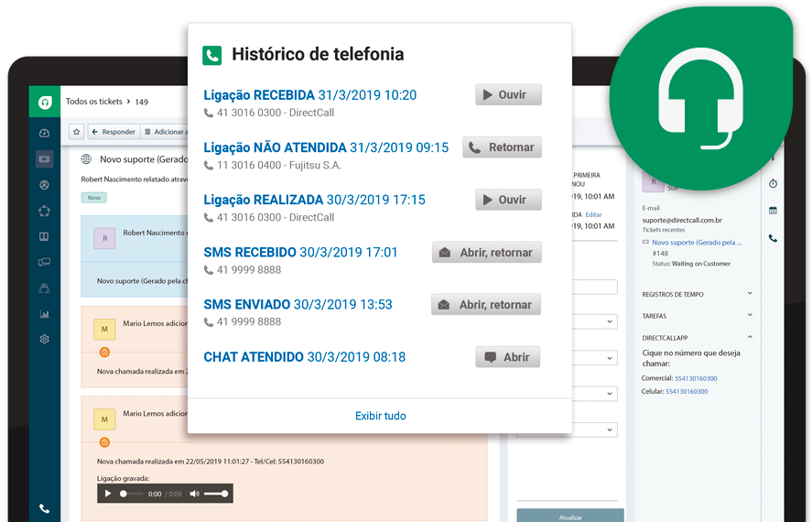
Task: Click Abrir, retornar for SMS ENVIADO
Action: [x=486, y=304]
